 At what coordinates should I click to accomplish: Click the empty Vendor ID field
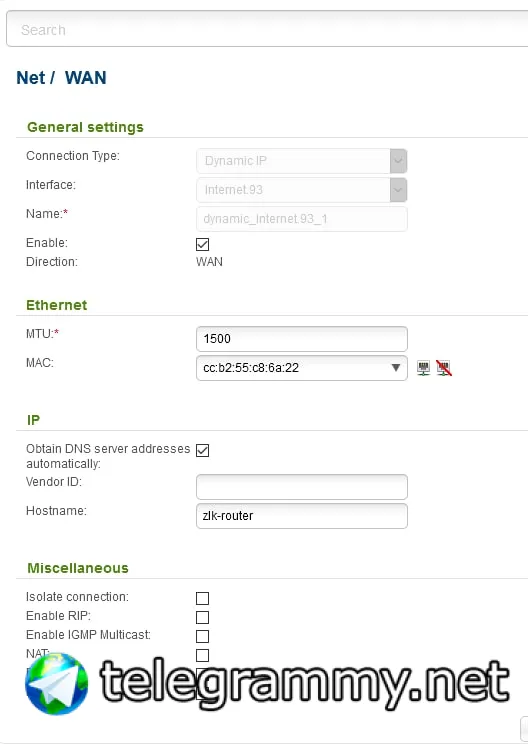coord(302,487)
